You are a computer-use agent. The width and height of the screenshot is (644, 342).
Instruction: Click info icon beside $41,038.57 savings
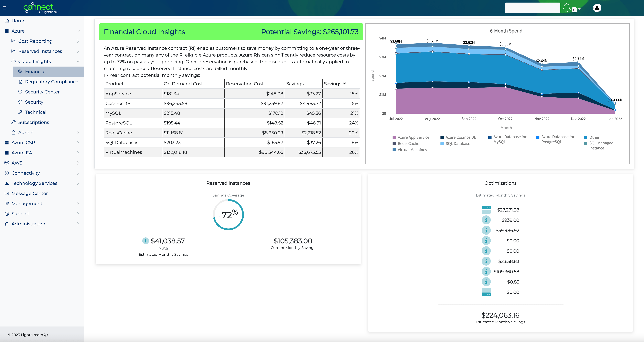pos(145,241)
